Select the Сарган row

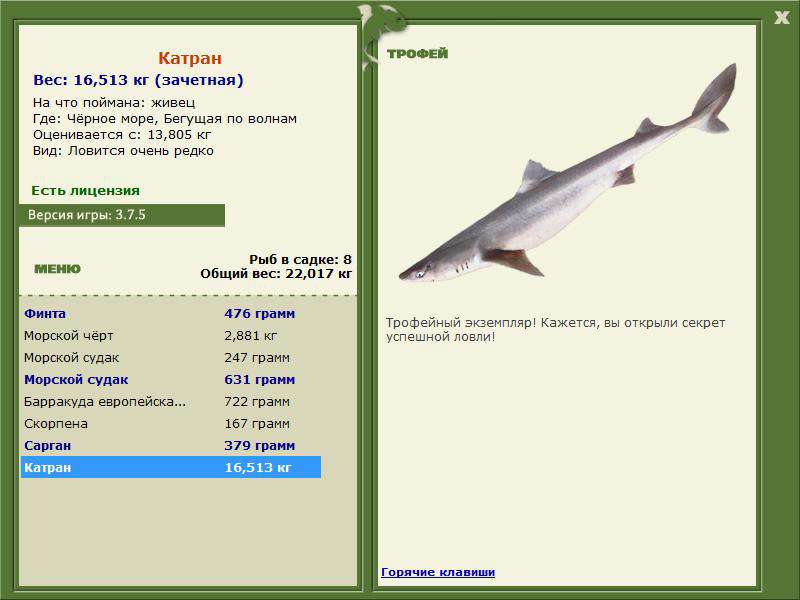click(171, 445)
